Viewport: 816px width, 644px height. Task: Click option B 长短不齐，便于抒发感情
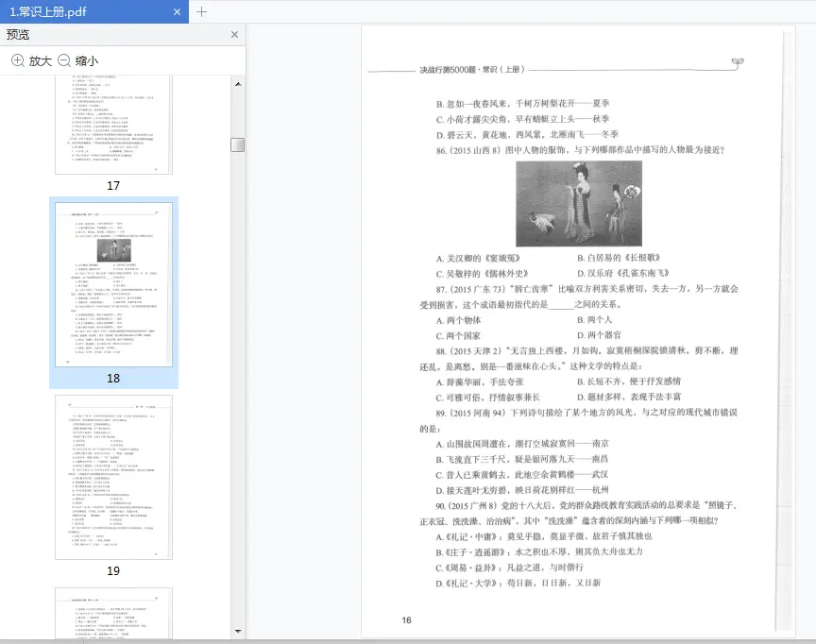click(x=629, y=381)
